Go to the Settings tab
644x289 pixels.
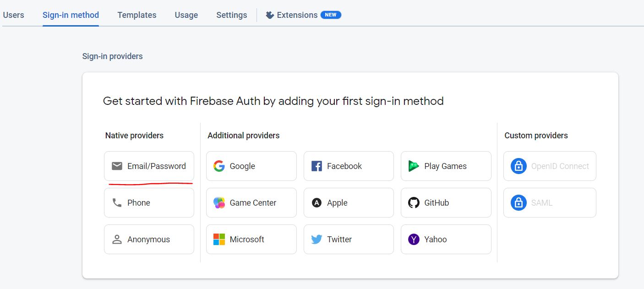coord(232,15)
